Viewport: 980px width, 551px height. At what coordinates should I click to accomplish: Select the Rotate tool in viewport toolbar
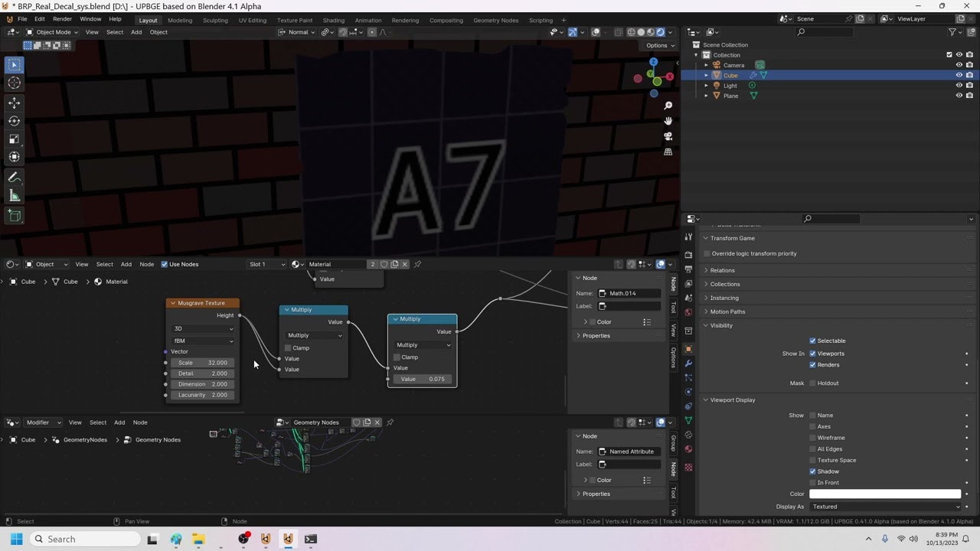tap(14, 121)
